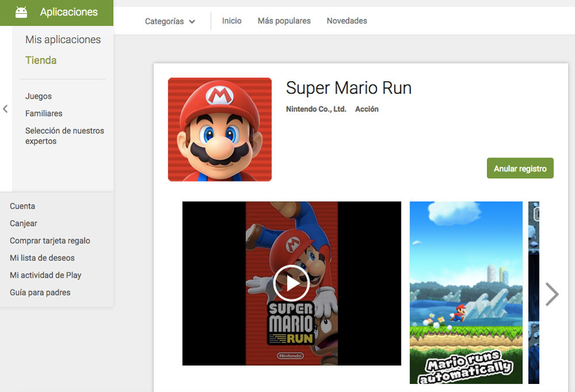Viewport: 575px width, 392px height.
Task: Go to Más populares tab
Action: [x=284, y=21]
